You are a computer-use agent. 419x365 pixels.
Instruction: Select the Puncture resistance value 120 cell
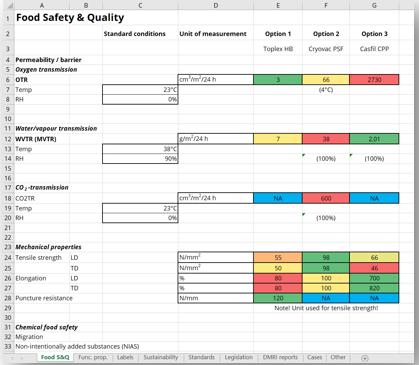[x=278, y=298]
